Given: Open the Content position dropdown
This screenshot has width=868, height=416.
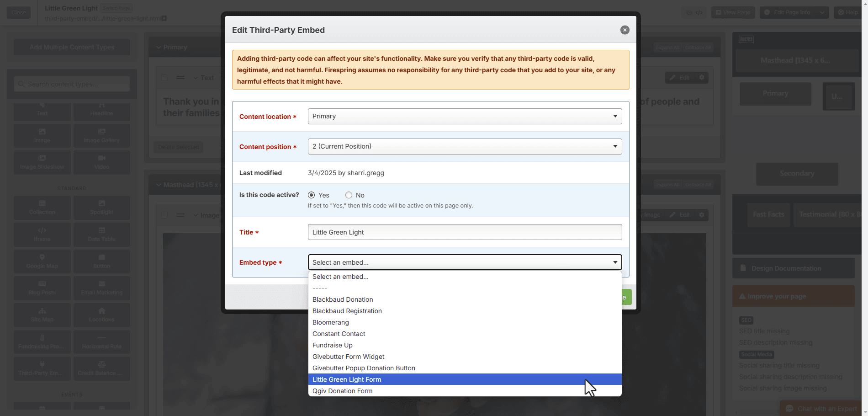Looking at the screenshot, I should pos(465,146).
